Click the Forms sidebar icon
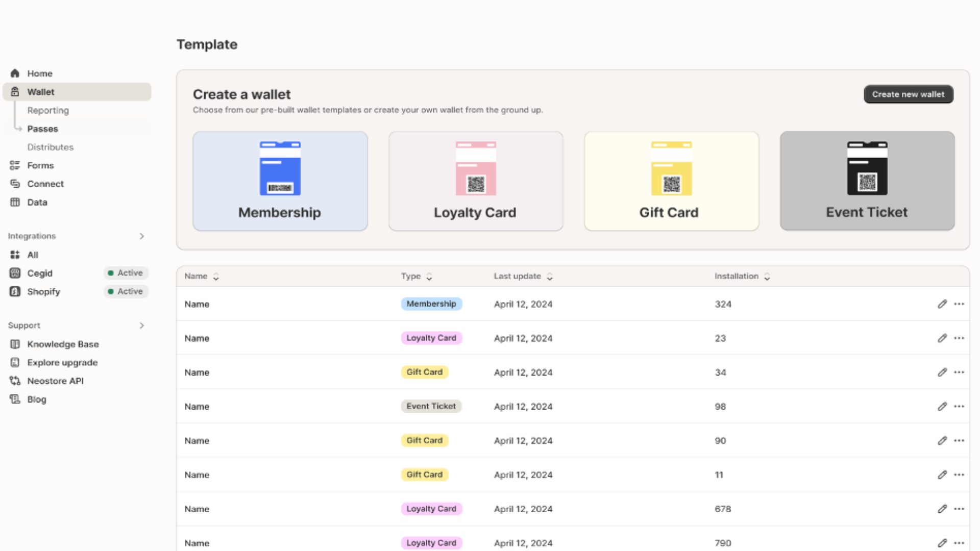980x551 pixels. pyautogui.click(x=15, y=165)
